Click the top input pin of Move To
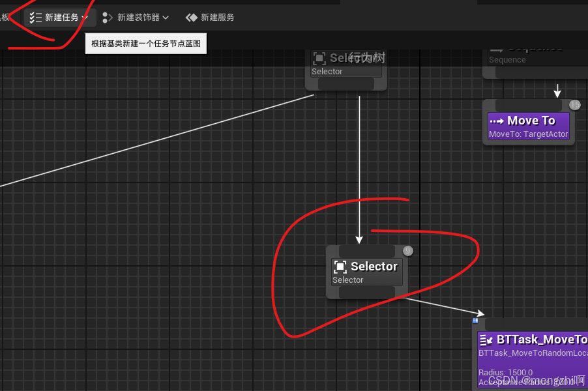This screenshot has height=391, width=588. tap(529, 106)
